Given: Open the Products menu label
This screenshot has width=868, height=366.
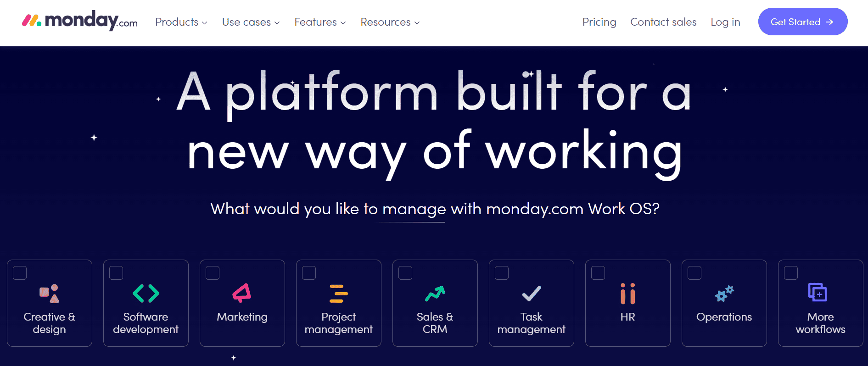Looking at the screenshot, I should (177, 22).
